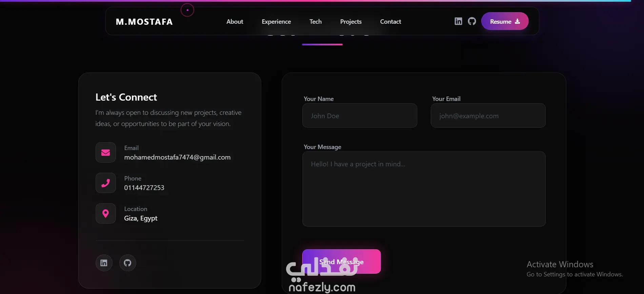Viewport: 644px width, 294px height.
Task: Focus the Your Name input field
Action: coord(360,115)
